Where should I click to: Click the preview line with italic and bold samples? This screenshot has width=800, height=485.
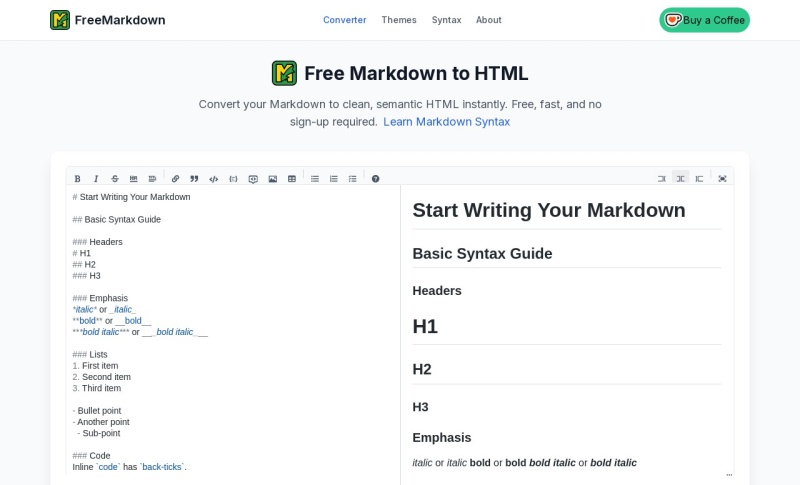click(x=524, y=463)
